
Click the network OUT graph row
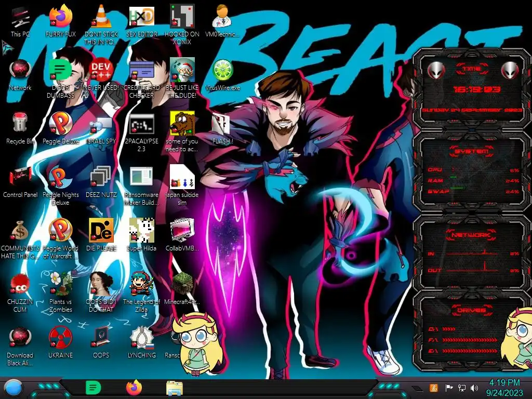(x=473, y=270)
